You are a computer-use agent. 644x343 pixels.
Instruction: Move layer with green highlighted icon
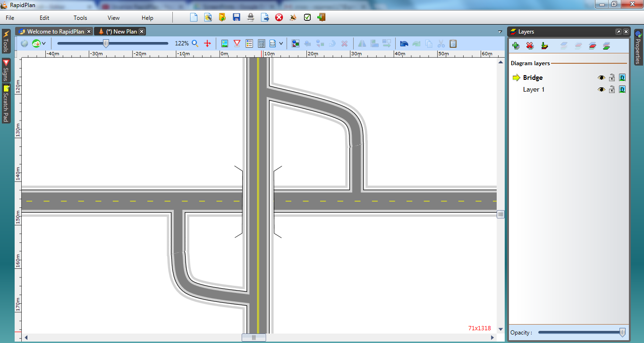(x=607, y=46)
